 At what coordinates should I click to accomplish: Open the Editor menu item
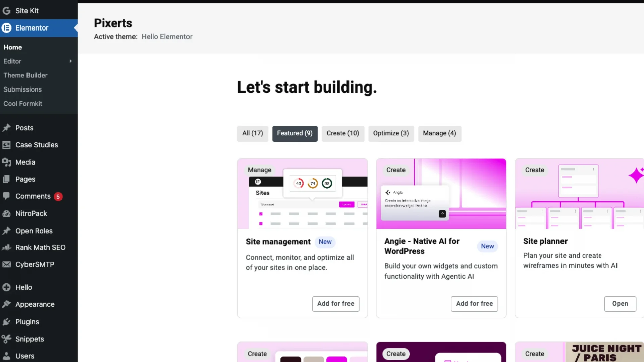tap(12, 61)
